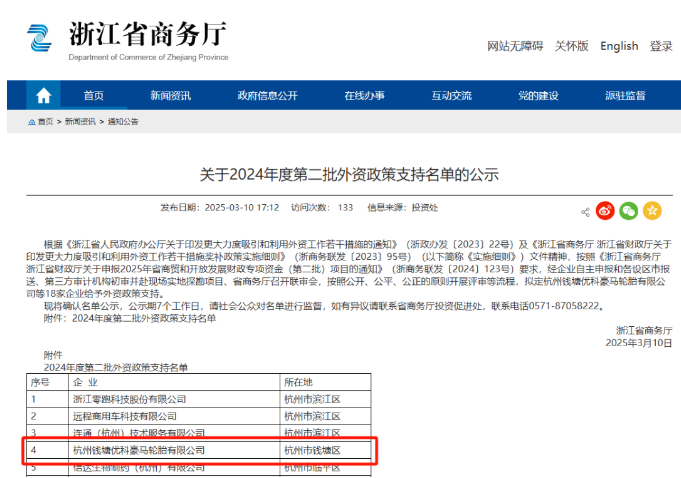The width and height of the screenshot is (681, 478).
Task: Select 党的建设 in the navigation bar
Action: [x=538, y=96]
